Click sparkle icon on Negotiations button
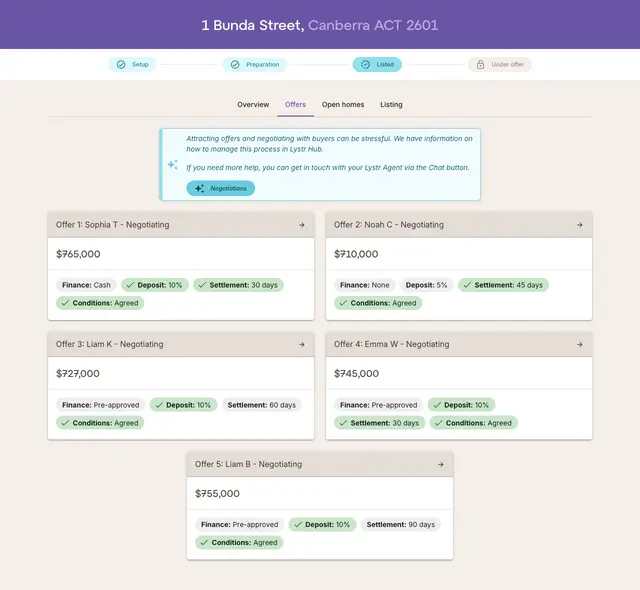 coord(199,189)
